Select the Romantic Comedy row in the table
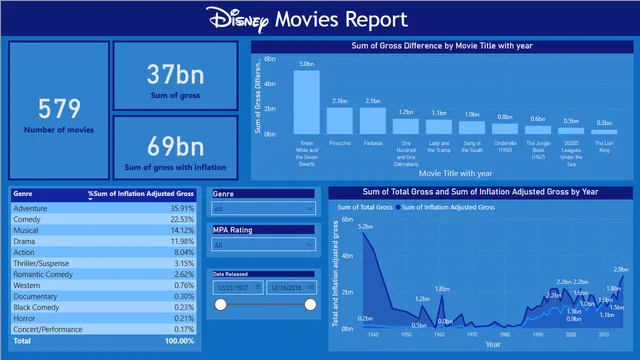 pos(104,274)
